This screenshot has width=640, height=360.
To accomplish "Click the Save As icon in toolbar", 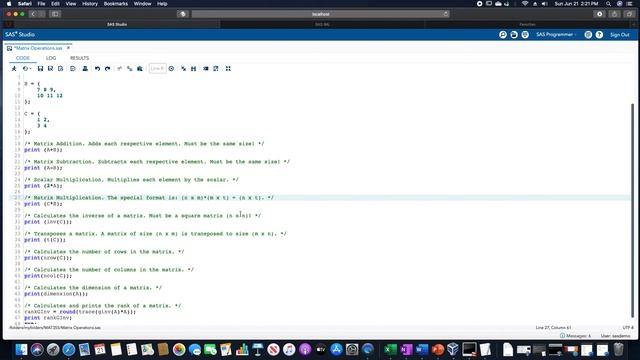I will tap(51, 69).
